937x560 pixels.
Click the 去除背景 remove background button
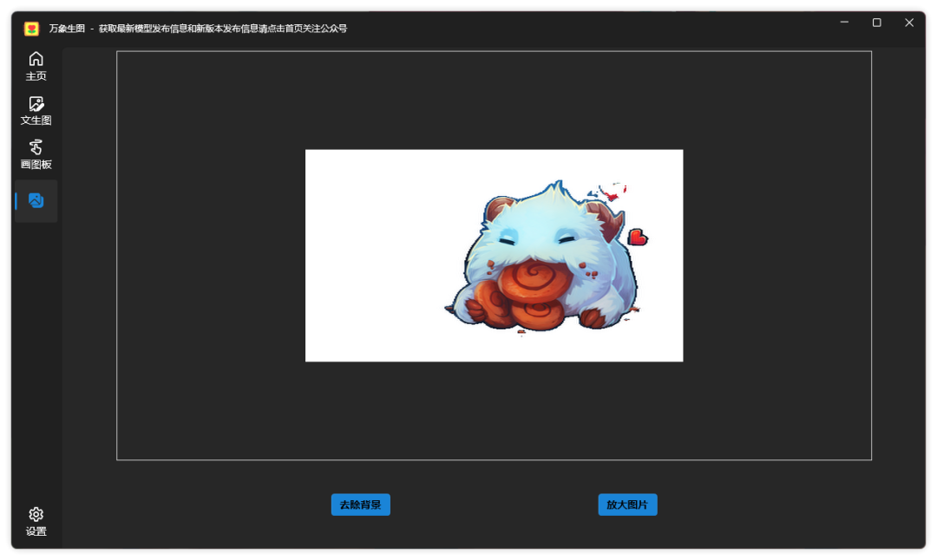coord(360,505)
